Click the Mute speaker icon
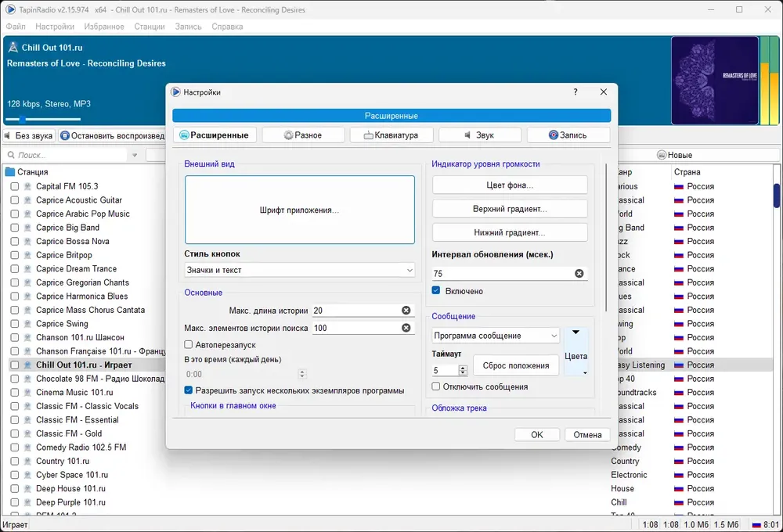The height and width of the screenshot is (532, 783). click(8, 136)
